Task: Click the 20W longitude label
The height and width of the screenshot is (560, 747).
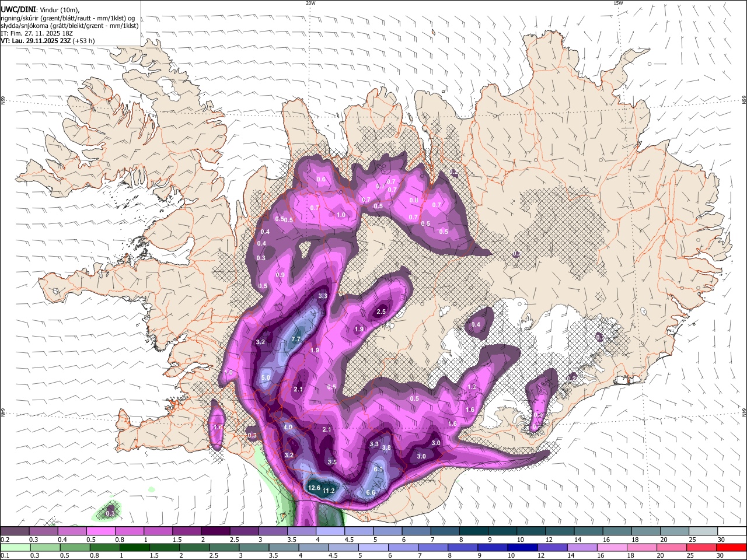Action: [310, 3]
